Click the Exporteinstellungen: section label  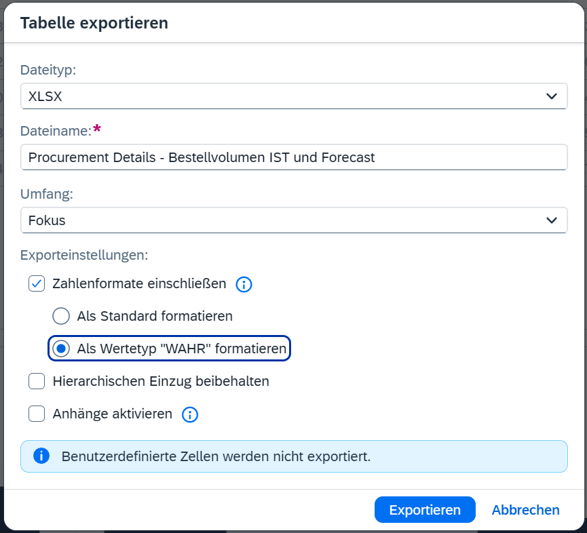pyautogui.click(x=84, y=255)
